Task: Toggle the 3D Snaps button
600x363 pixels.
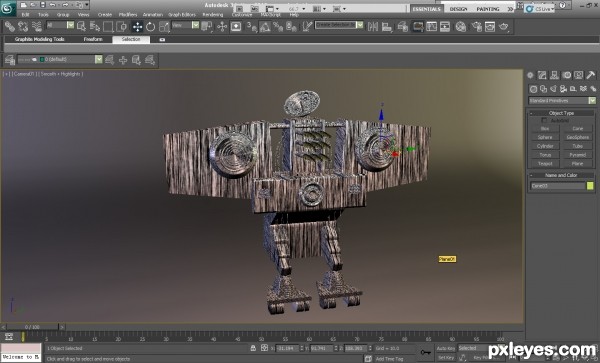Action: click(251, 26)
